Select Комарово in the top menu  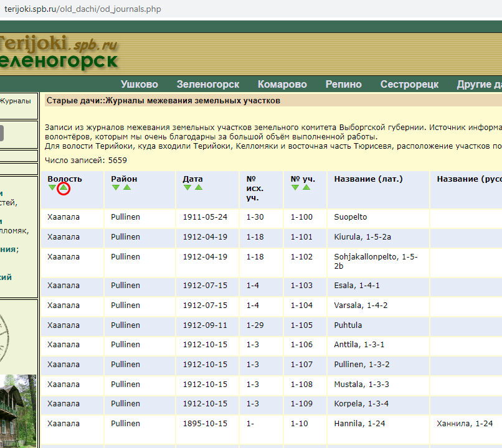point(282,85)
